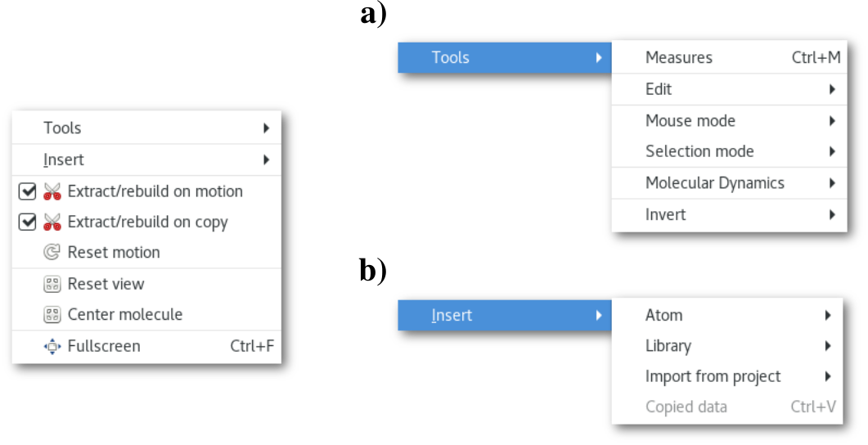Open Insert in the left context menu
868x445 pixels.
[x=64, y=160]
